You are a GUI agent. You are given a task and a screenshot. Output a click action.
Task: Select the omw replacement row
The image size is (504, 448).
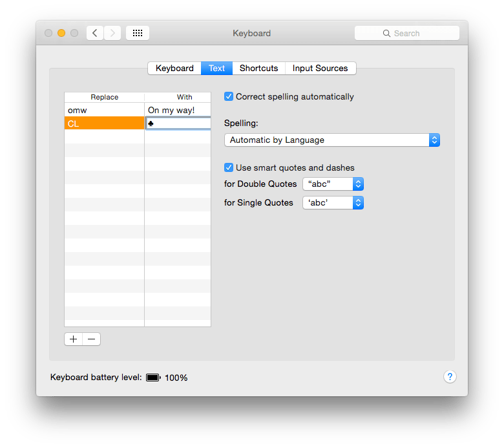pos(104,111)
